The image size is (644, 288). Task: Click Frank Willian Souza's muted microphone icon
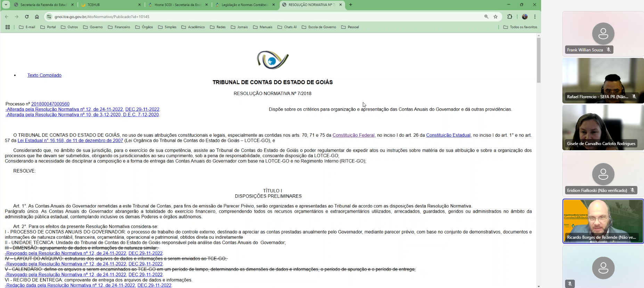609,50
